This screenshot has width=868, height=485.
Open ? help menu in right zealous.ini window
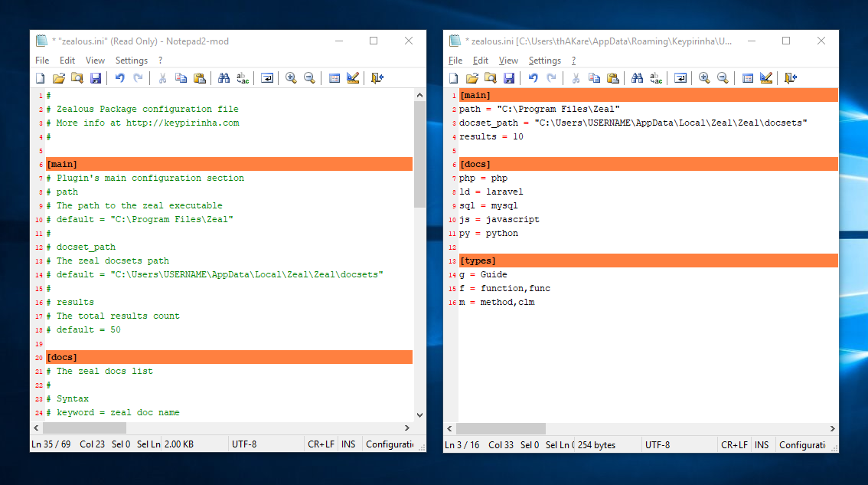[x=573, y=61]
